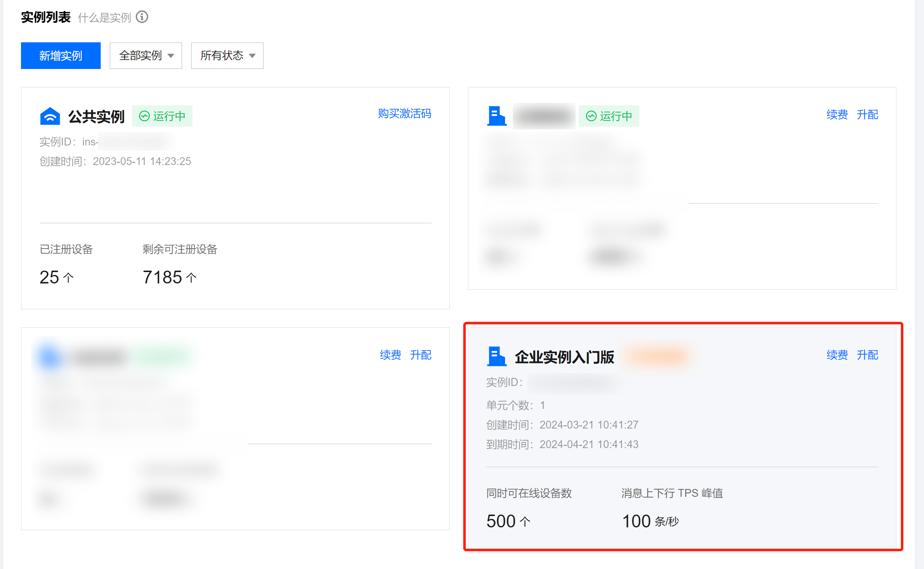924x569 pixels.
Task: Click the running status icon in the top-right card
Action: coord(591,116)
